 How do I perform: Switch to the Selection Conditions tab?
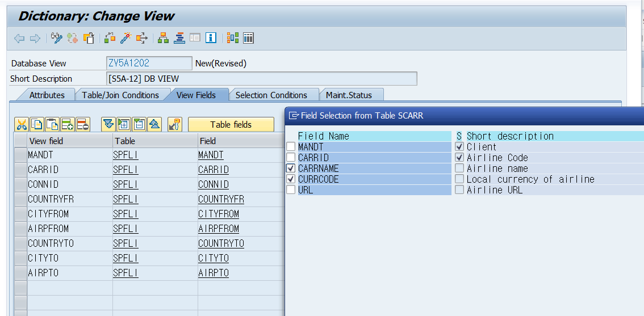[x=271, y=95]
